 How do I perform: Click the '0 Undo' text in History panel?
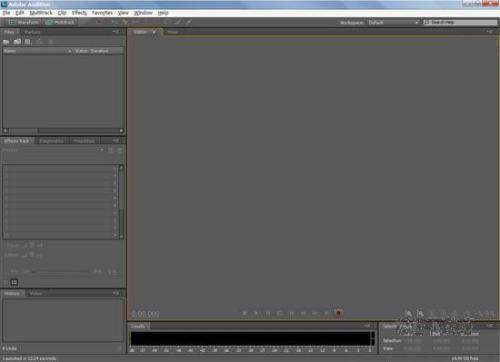(10, 348)
